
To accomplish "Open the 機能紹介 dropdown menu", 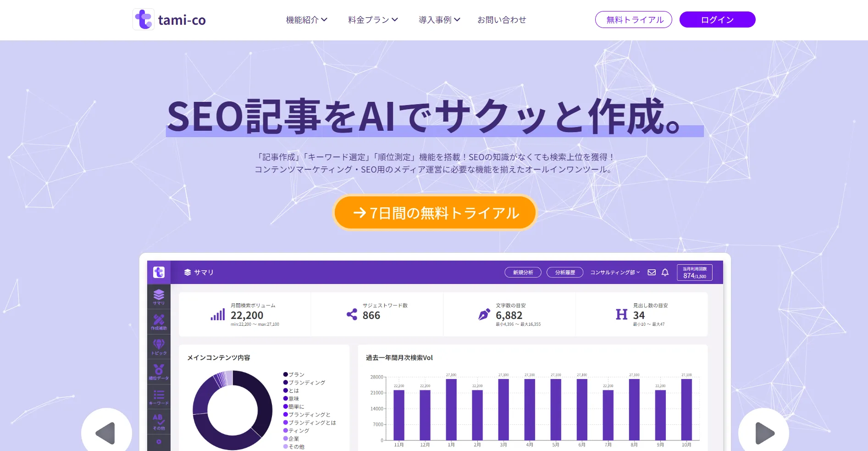I will (306, 20).
